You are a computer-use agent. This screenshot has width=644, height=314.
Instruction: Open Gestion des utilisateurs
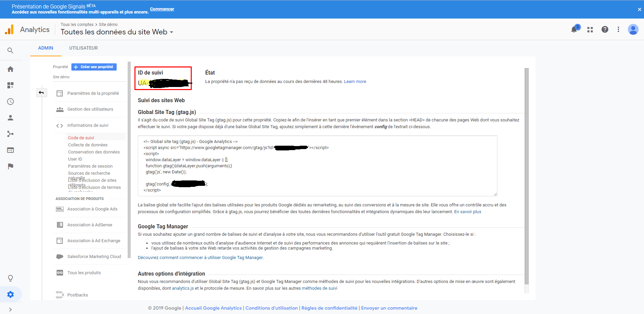(90, 109)
